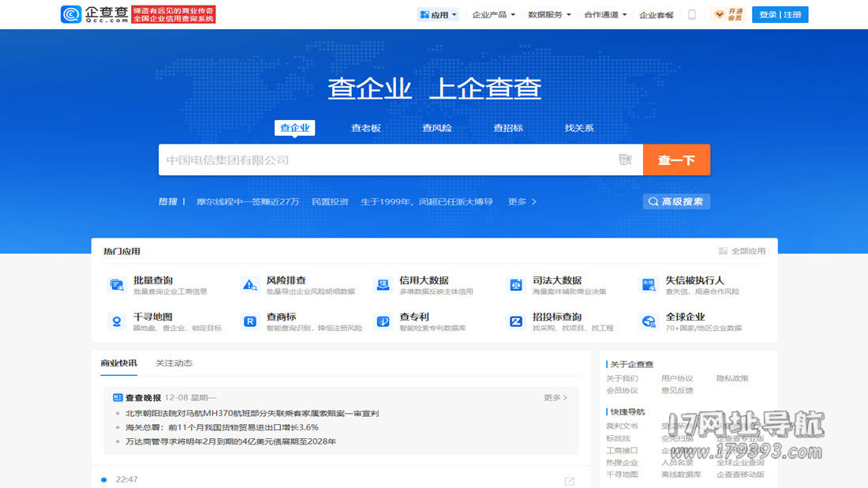This screenshot has height=488, width=868.
Task: Click the 信用大数据 icon
Action: coord(383,285)
